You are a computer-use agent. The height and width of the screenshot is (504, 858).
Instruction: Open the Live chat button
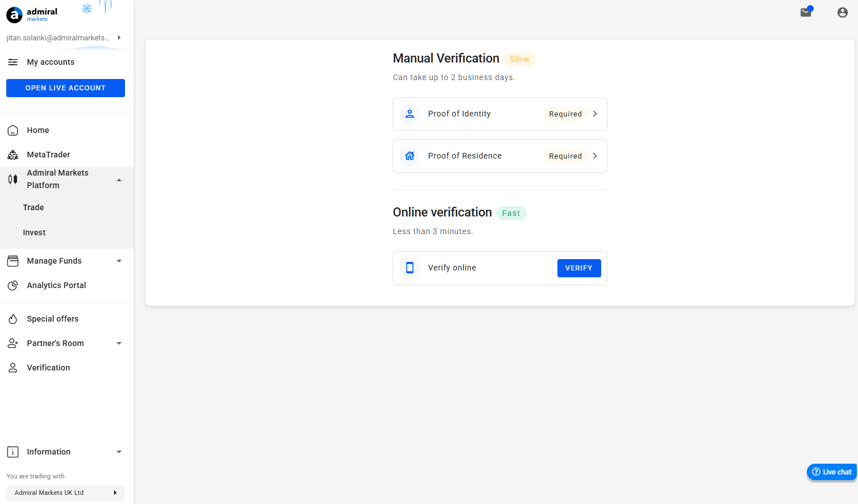(832, 472)
